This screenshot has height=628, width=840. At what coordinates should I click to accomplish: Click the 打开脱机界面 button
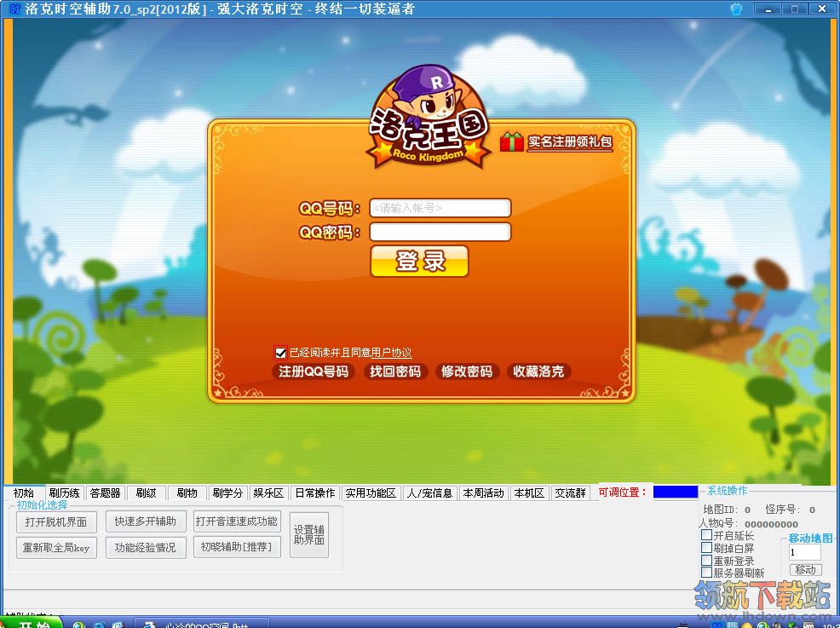pyautogui.click(x=56, y=521)
